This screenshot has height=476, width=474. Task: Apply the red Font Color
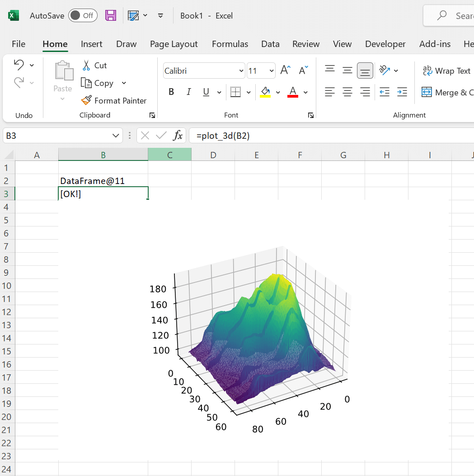pyautogui.click(x=292, y=92)
